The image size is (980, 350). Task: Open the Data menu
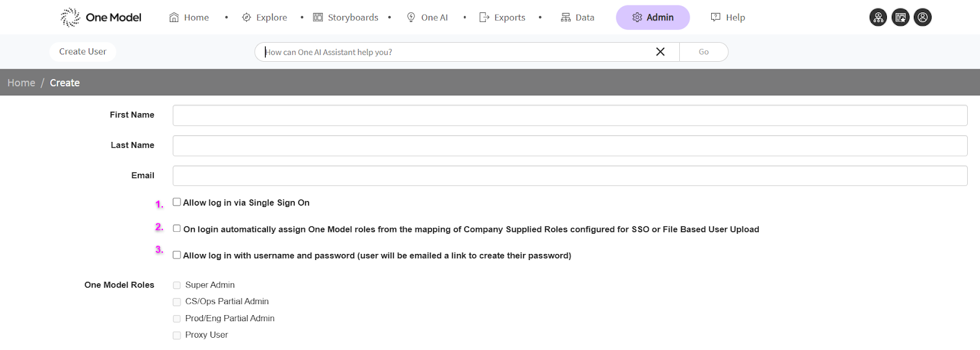pos(578,17)
